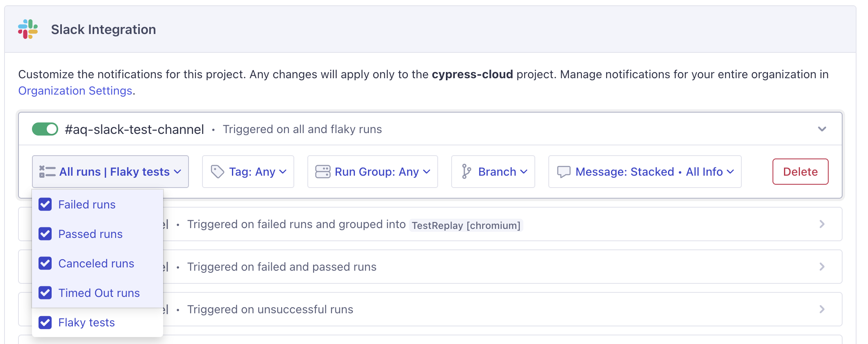
Task: Open the Message: Stacked All Info dropdown
Action: pyautogui.click(x=645, y=172)
